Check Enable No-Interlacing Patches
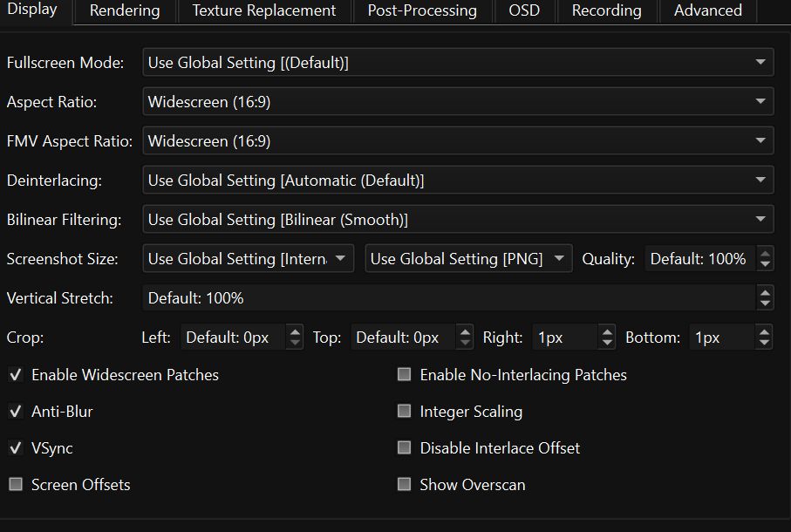This screenshot has height=532, width=791. point(404,374)
